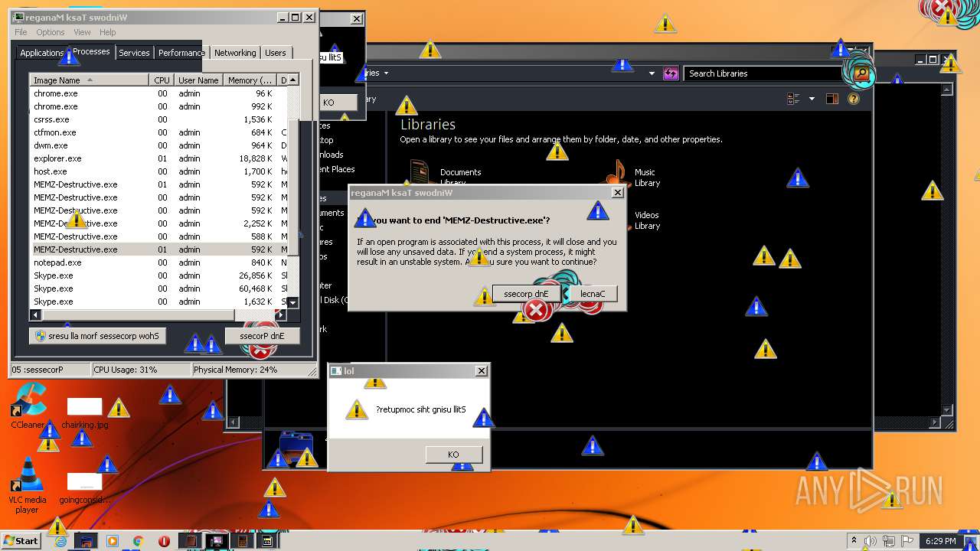Switch to the Users tab
Image resolution: width=980 pixels, height=551 pixels.
(x=276, y=53)
